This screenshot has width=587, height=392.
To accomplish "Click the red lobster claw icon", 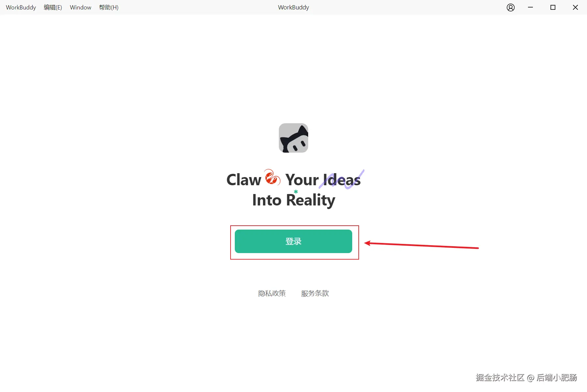I will [x=272, y=177].
